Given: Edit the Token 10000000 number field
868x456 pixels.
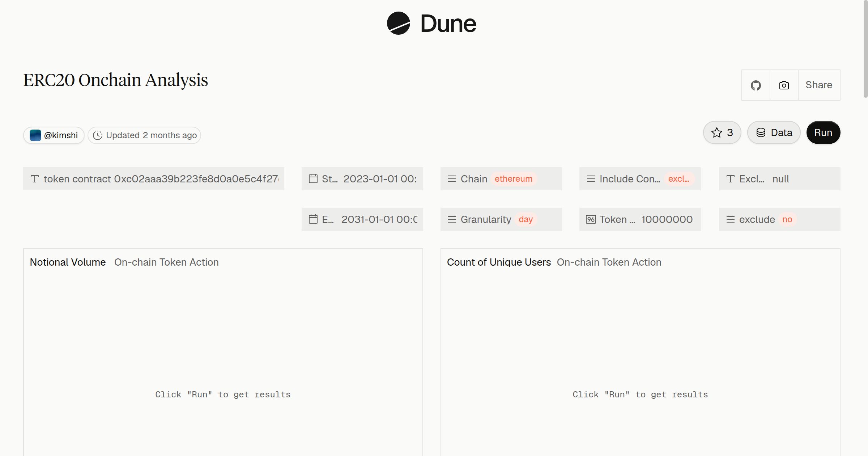Looking at the screenshot, I should coord(640,219).
